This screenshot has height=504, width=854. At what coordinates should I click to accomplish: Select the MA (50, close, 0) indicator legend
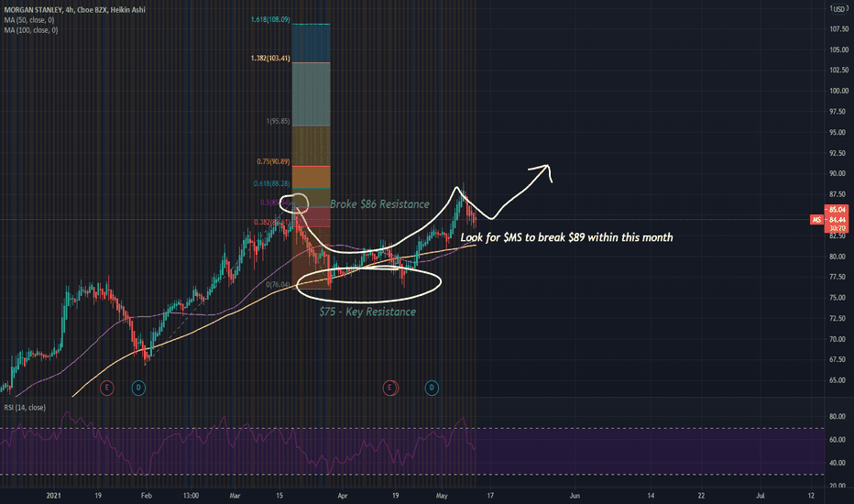29,20
